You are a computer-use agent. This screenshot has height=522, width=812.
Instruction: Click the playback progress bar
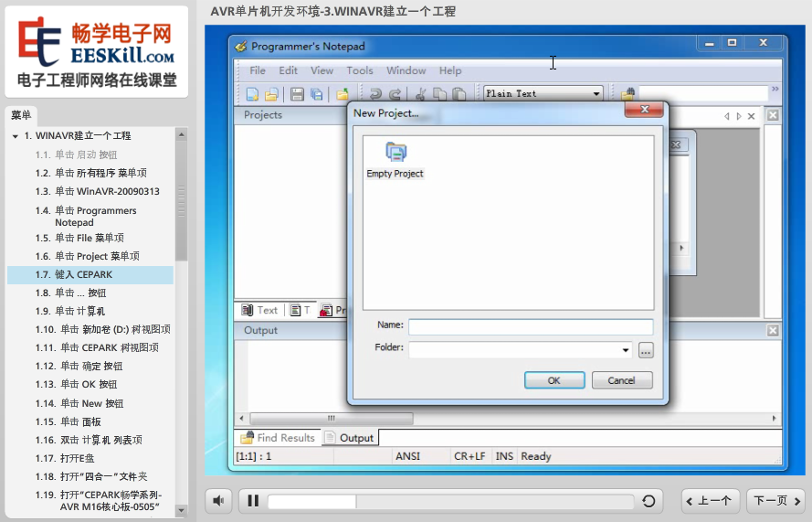click(450, 501)
